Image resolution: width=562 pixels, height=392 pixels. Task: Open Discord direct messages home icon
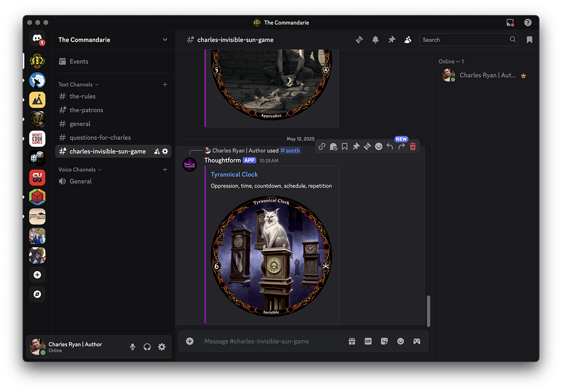click(37, 39)
